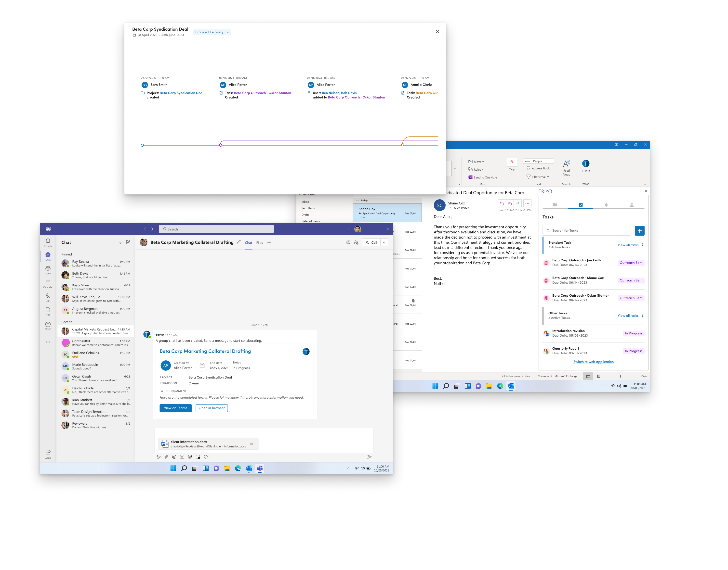This screenshot has width=728, height=570.
Task: Click the zoom out minus in Outlook status bar
Action: tap(606, 376)
